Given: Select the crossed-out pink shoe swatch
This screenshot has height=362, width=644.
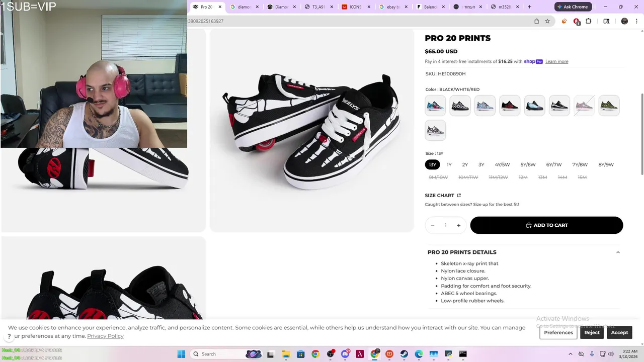Looking at the screenshot, I should [584, 106].
